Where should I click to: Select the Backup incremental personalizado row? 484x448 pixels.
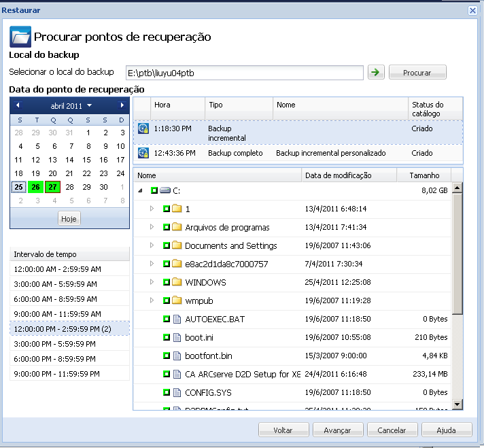tap(298, 153)
